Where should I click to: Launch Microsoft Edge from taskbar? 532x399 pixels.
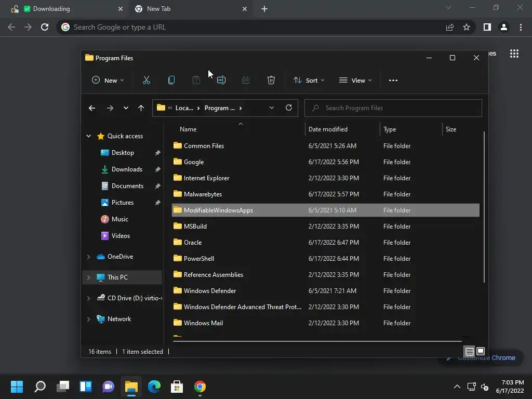point(154,387)
